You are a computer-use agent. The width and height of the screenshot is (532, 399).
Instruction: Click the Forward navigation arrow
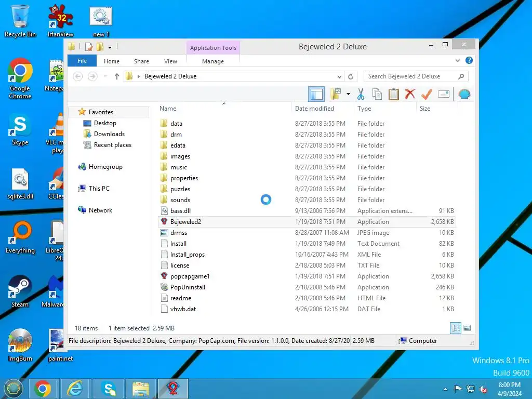(92, 76)
